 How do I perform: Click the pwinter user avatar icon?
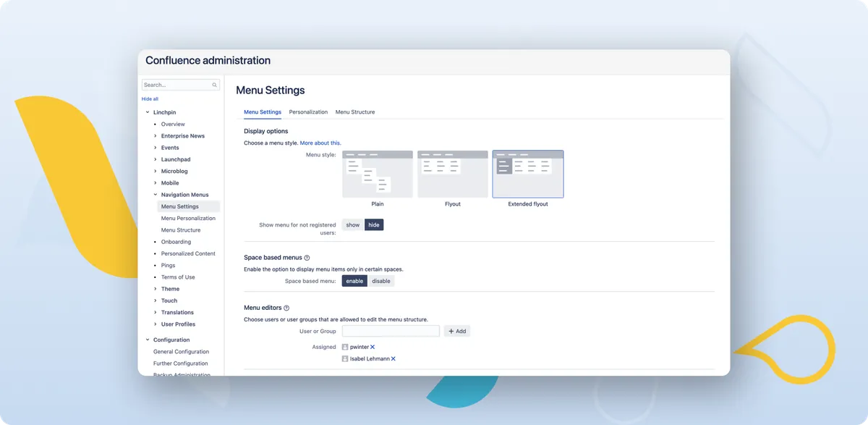coord(345,347)
